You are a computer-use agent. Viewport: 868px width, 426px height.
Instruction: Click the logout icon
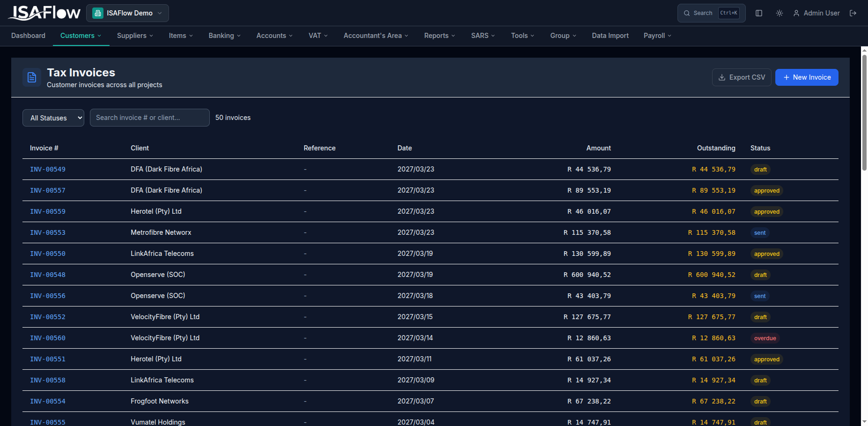853,13
